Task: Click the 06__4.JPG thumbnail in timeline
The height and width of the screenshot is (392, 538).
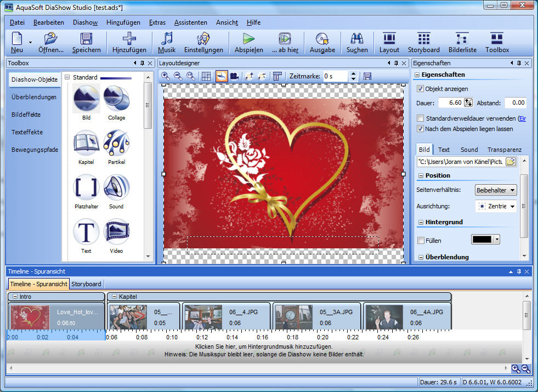Action: [203, 317]
